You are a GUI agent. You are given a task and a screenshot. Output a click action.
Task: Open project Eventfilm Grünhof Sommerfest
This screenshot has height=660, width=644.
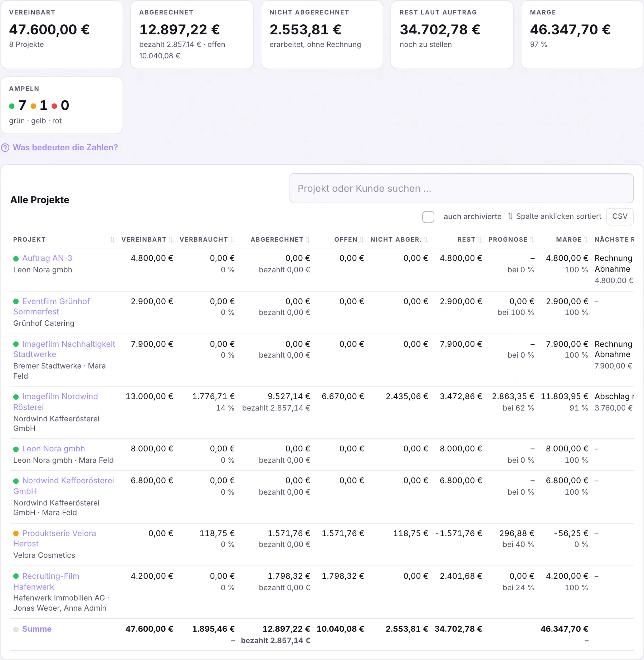(52, 306)
